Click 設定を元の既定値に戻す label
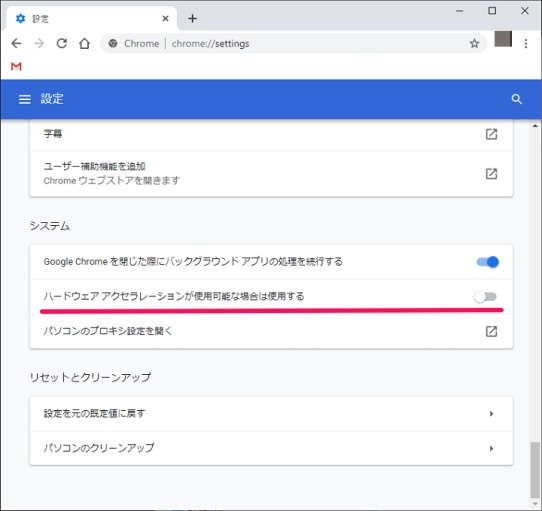The height and width of the screenshot is (511, 542). pos(94,414)
